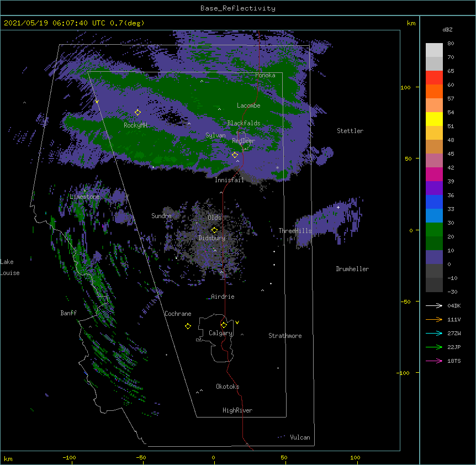The height and width of the screenshot is (465, 476).
Task: Click the dBZ legend heading
Action: [447, 29]
